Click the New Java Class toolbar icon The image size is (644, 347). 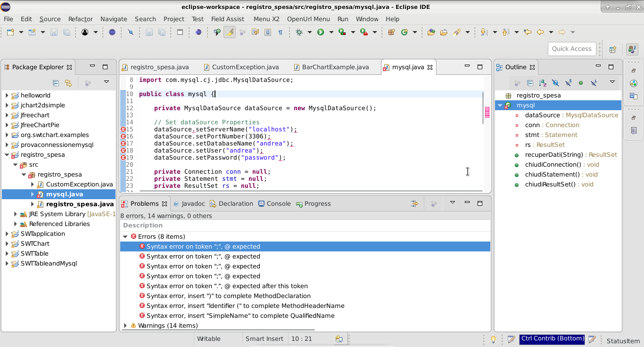[x=404, y=32]
